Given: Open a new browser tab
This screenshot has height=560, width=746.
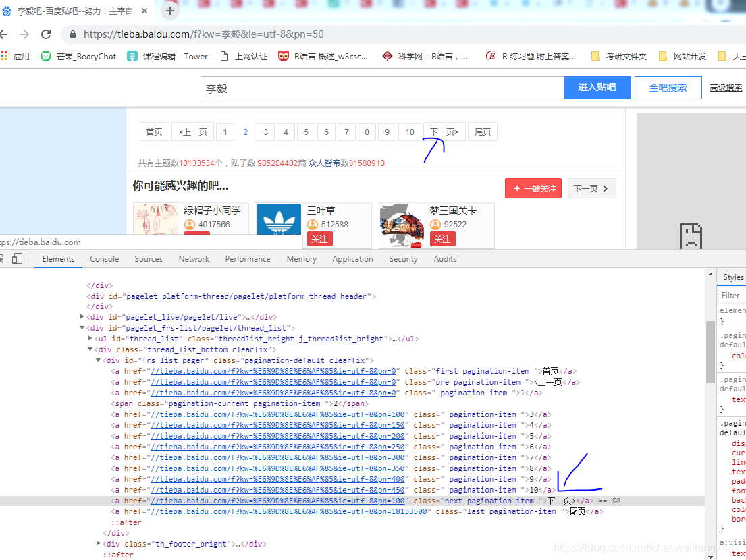Looking at the screenshot, I should [170, 11].
